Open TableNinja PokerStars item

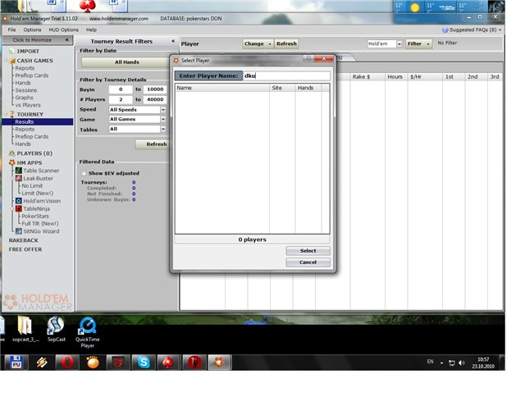click(35, 216)
